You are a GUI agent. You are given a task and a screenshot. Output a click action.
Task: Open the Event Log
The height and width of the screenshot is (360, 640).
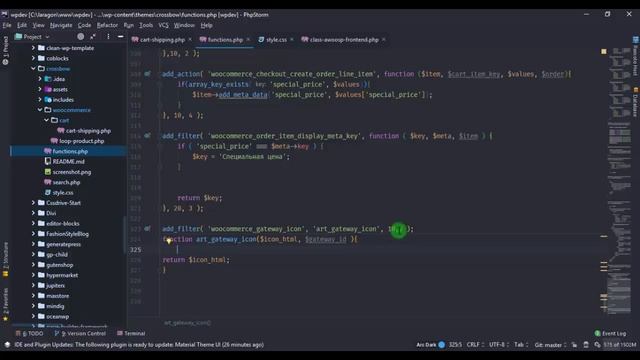tap(610, 333)
